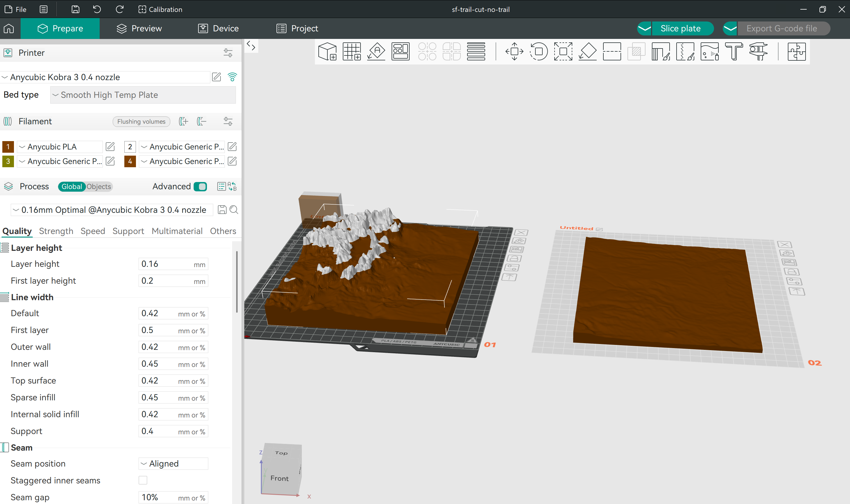
Task: Select the Cut tool
Action: point(612,52)
